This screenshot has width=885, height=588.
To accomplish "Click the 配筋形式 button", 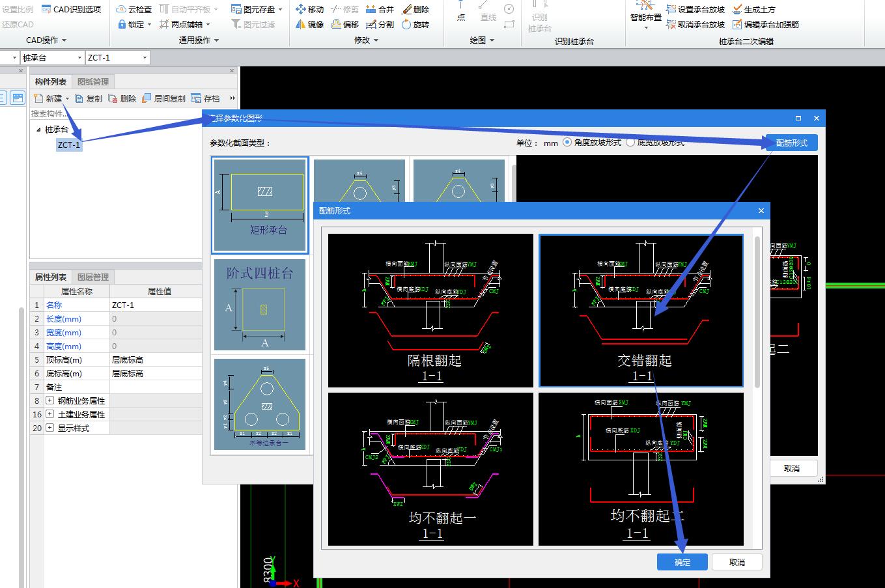I will pos(791,143).
